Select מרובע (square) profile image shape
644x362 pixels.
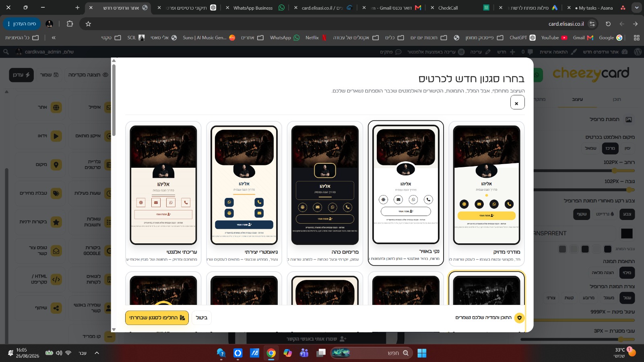pos(588,298)
